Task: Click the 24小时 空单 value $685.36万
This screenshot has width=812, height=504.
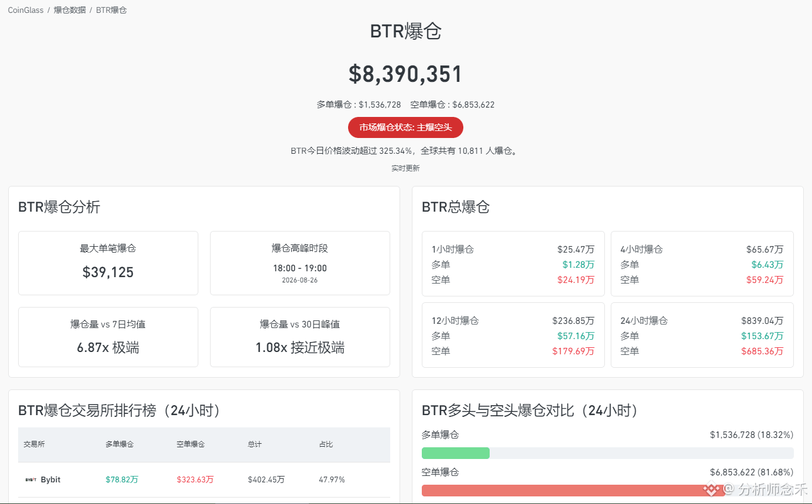Action: pos(762,351)
